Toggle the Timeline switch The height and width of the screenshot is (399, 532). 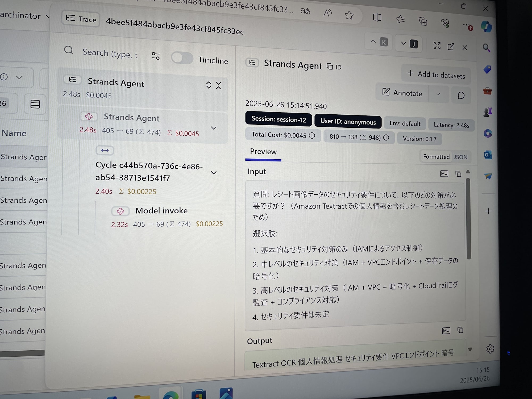tap(182, 58)
